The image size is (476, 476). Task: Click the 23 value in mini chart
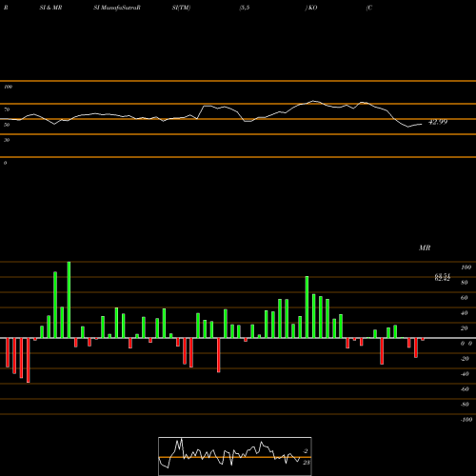tap(307, 463)
